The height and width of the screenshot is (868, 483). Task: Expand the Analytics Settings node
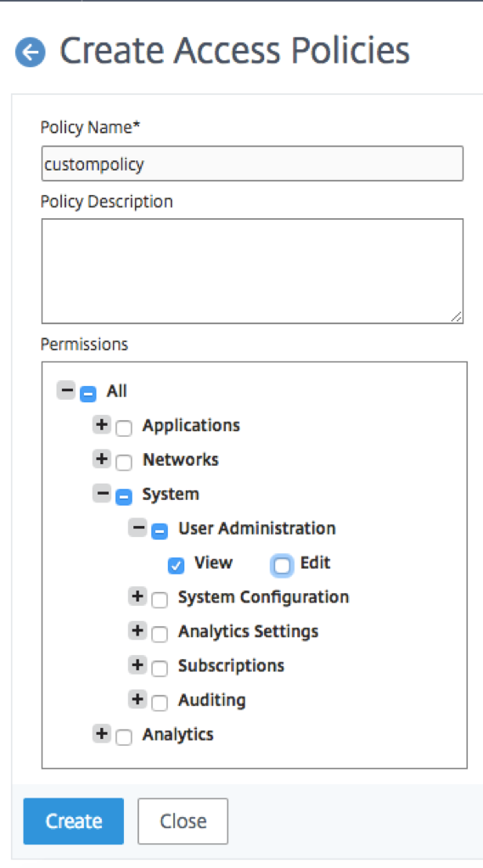138,630
